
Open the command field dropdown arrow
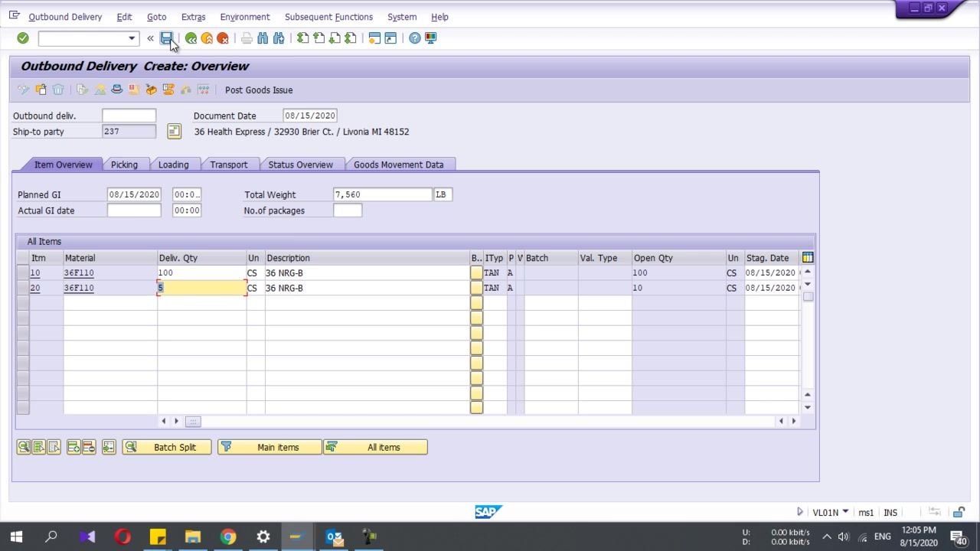click(132, 38)
